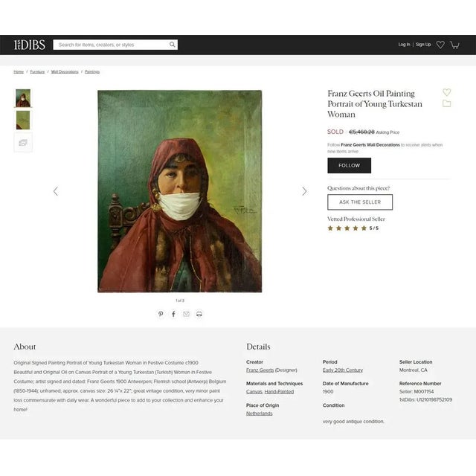Click the search magnifier icon
476x476 pixels.
click(172, 45)
